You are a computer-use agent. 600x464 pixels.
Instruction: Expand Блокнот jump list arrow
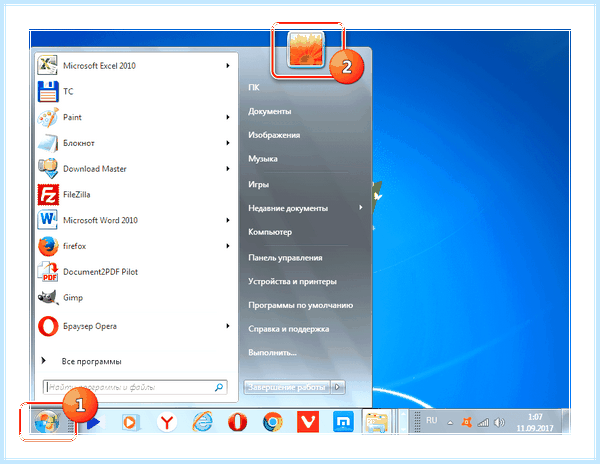228,143
